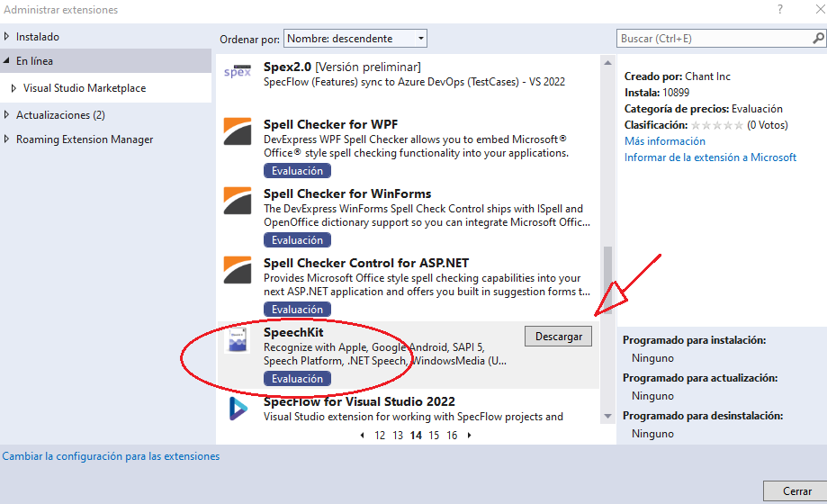This screenshot has height=504, width=827.
Task: Select Visual Studio Marketplace tree item
Action: point(85,88)
